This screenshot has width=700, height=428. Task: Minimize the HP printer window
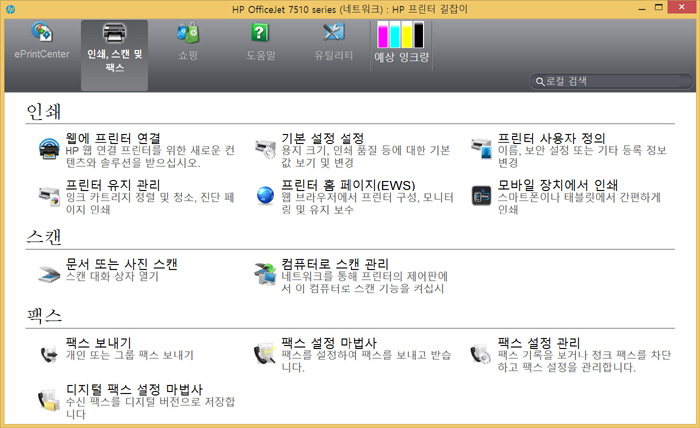coord(642,8)
